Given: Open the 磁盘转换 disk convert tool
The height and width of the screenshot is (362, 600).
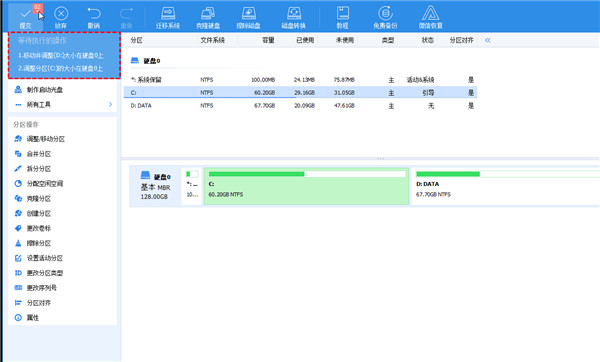Looking at the screenshot, I should (x=293, y=18).
